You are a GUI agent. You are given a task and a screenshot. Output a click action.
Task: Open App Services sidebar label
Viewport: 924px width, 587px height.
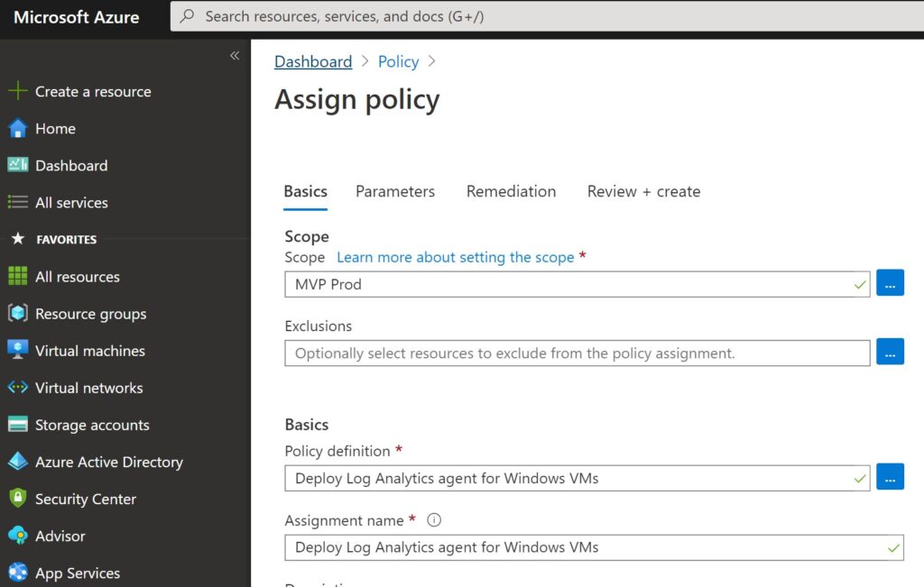78,573
